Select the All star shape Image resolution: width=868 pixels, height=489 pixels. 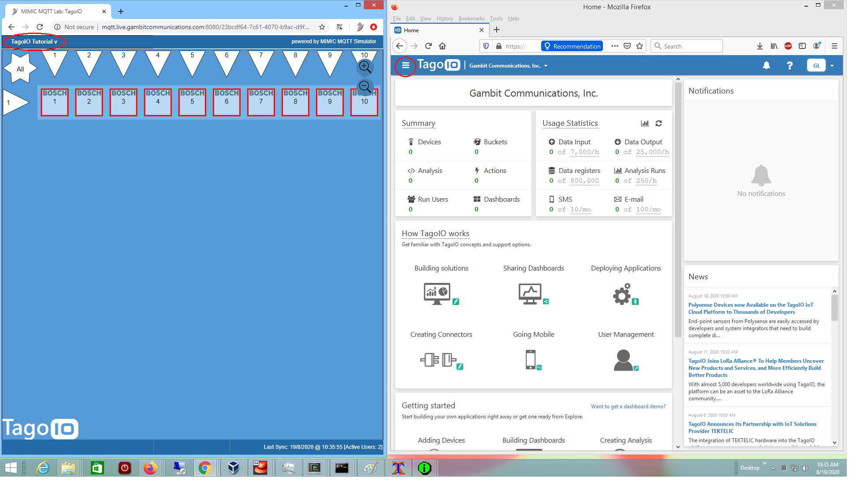pyautogui.click(x=20, y=68)
